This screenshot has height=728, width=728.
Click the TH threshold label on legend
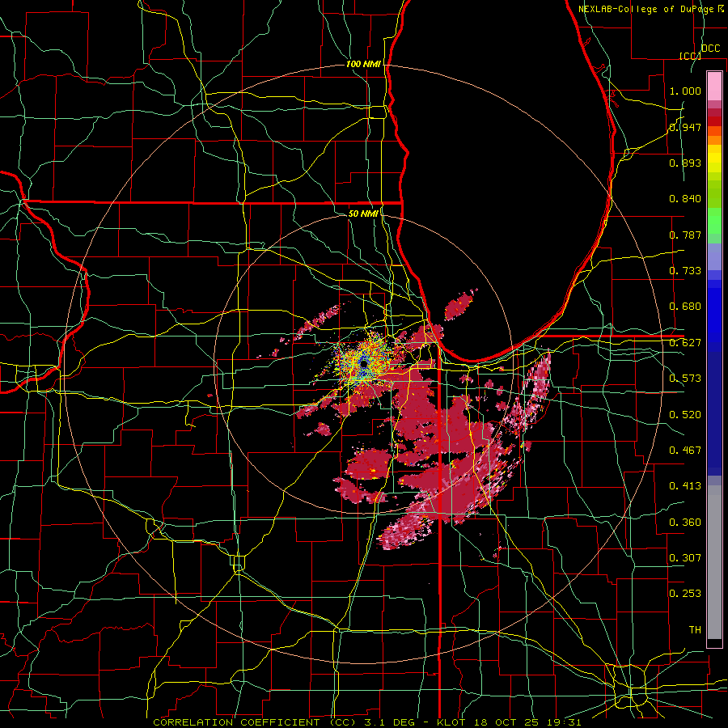point(695,630)
